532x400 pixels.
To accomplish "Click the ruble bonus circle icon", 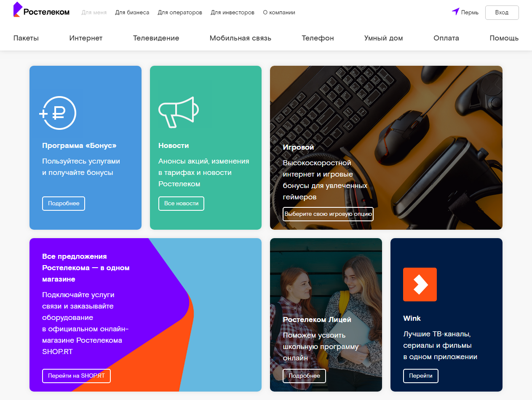I will [x=58, y=113].
